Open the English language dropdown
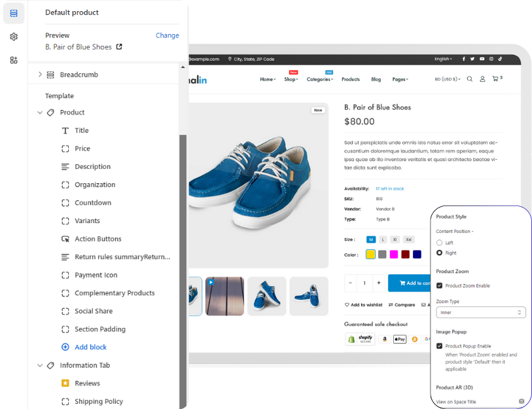This screenshot has width=532, height=409. pos(443,59)
